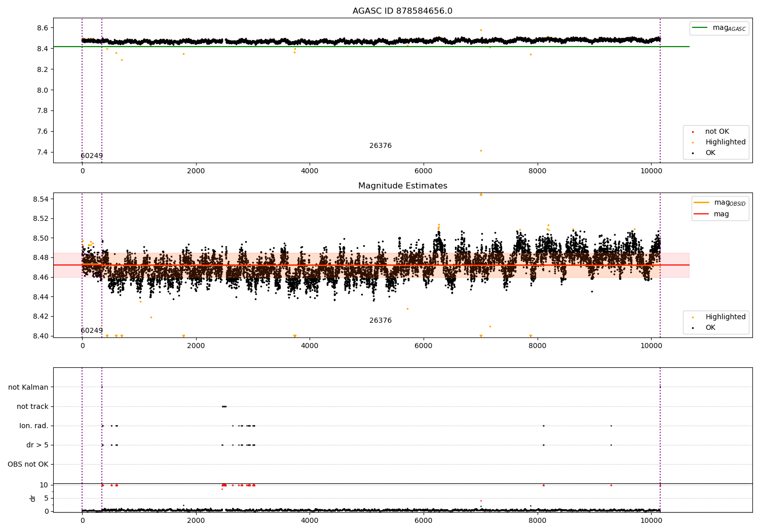Select the 8.52 y-axis tick label
The image size is (760, 532).
coord(41,219)
